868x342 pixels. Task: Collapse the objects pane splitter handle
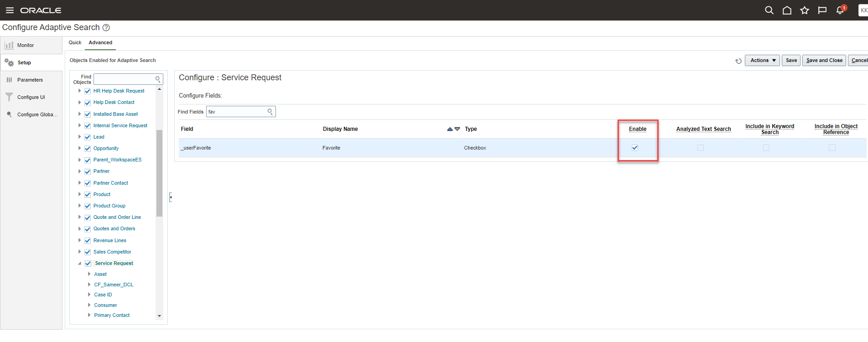171,197
